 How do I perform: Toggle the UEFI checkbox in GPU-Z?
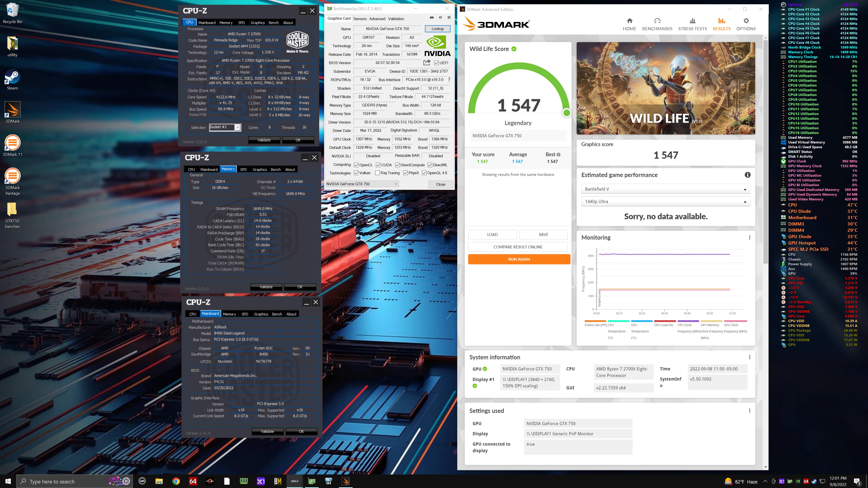(436, 63)
